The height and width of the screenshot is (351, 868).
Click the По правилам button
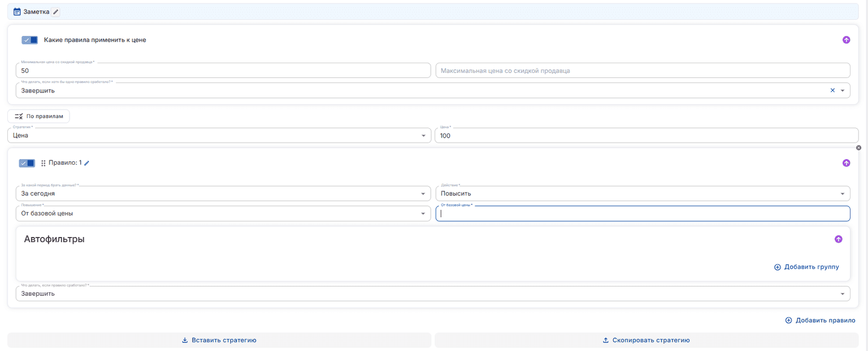pyautogui.click(x=38, y=116)
